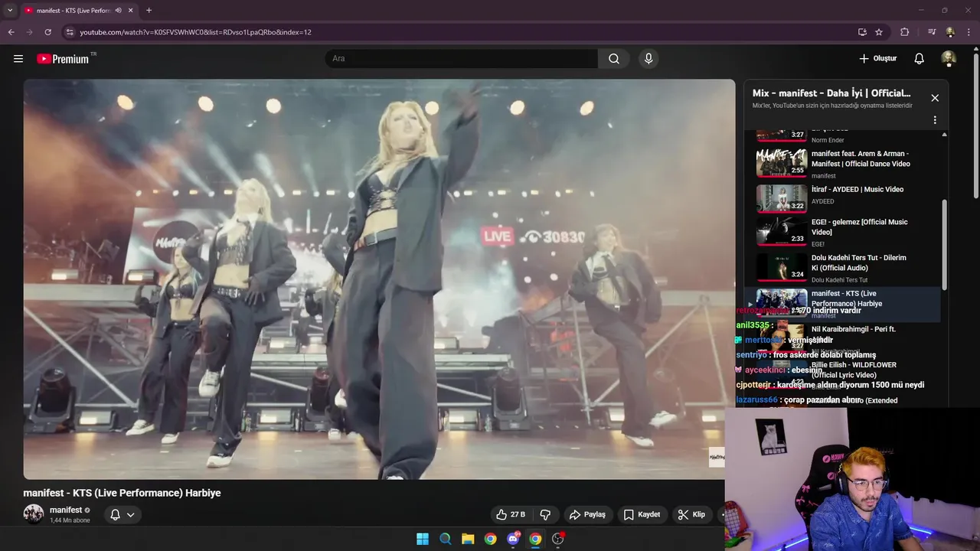Click the Paylaş share button
Screen dimensions: 980x551
588,515
